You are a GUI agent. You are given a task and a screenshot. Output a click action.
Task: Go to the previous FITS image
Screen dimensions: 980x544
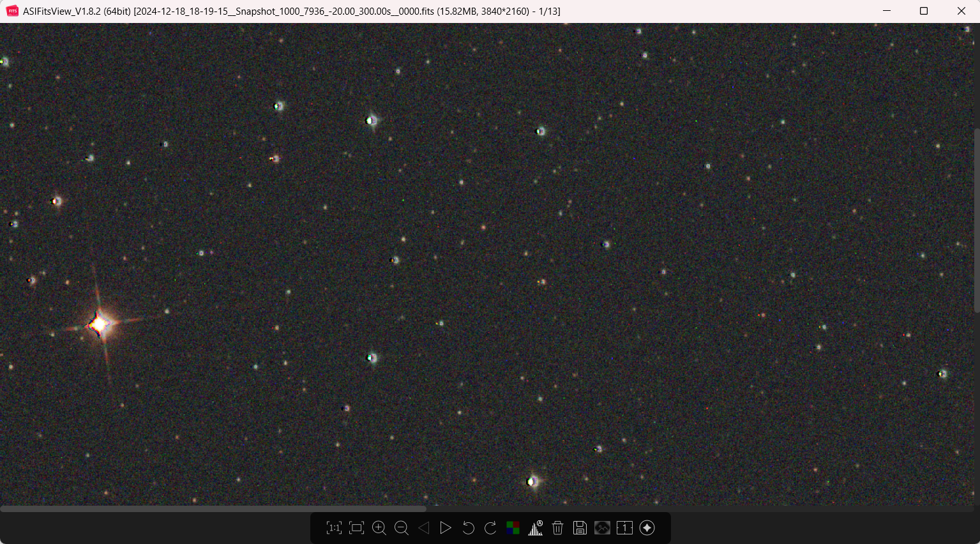coord(424,528)
